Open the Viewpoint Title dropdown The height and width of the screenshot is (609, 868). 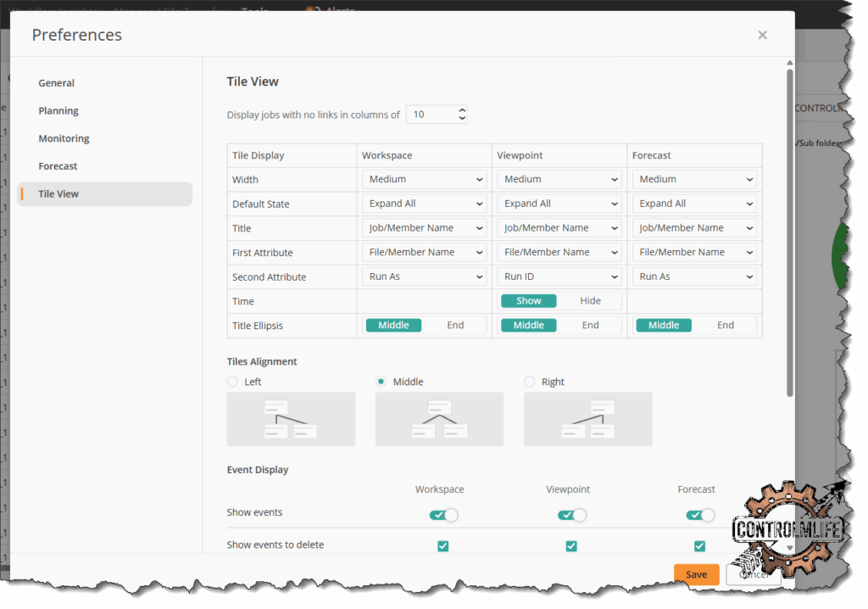pyautogui.click(x=560, y=228)
